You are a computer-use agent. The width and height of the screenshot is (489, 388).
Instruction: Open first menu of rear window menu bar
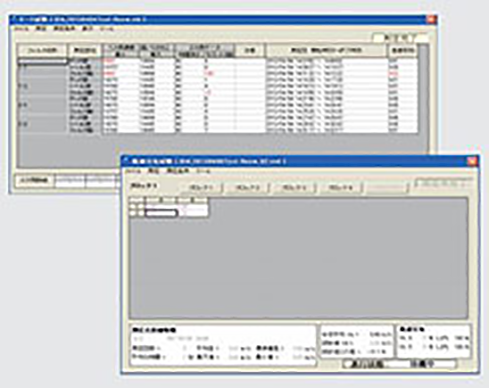tap(22, 29)
